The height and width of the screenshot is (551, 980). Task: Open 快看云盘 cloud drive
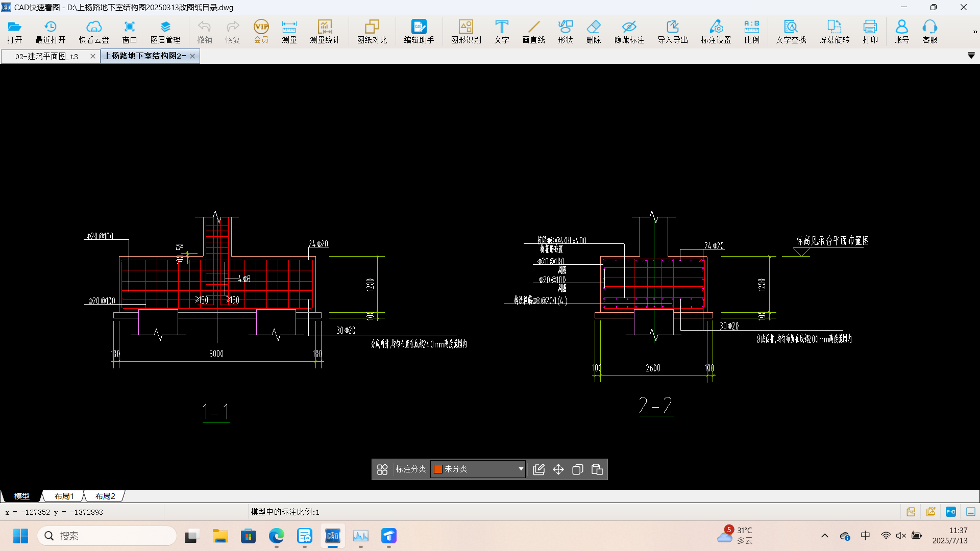93,32
